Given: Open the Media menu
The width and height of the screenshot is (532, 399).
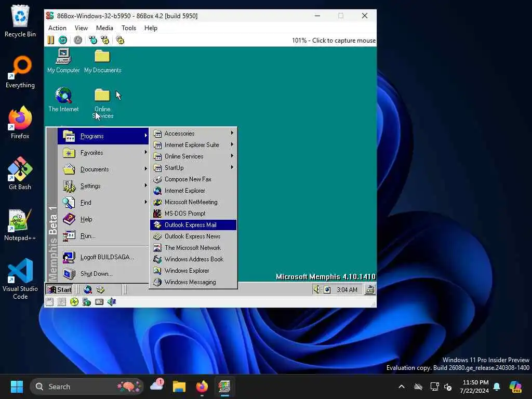Looking at the screenshot, I should coord(104,28).
